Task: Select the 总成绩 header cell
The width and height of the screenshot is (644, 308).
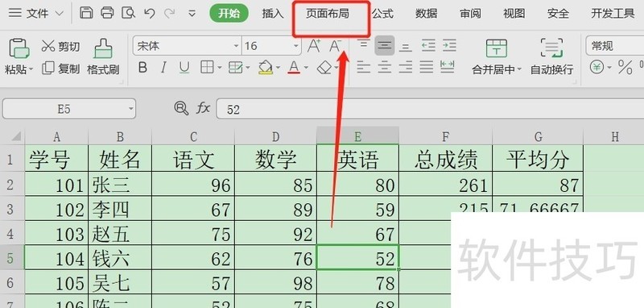Action: pos(446,159)
